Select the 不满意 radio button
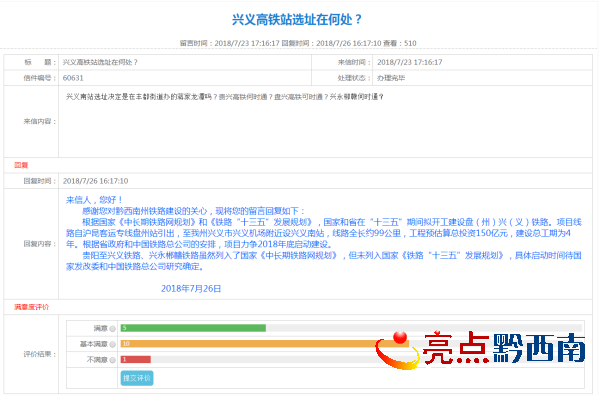Image resolution: width=600 pixels, height=395 pixels. click(x=112, y=360)
